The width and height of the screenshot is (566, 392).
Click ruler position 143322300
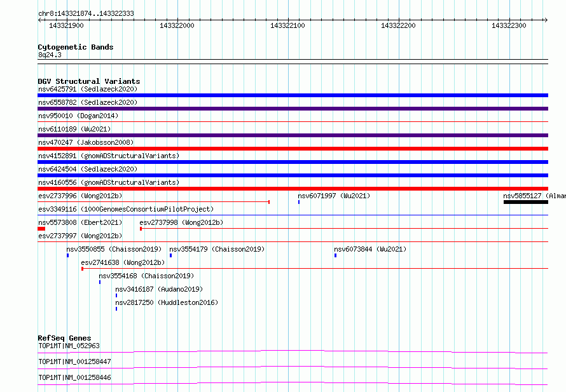tap(509, 25)
